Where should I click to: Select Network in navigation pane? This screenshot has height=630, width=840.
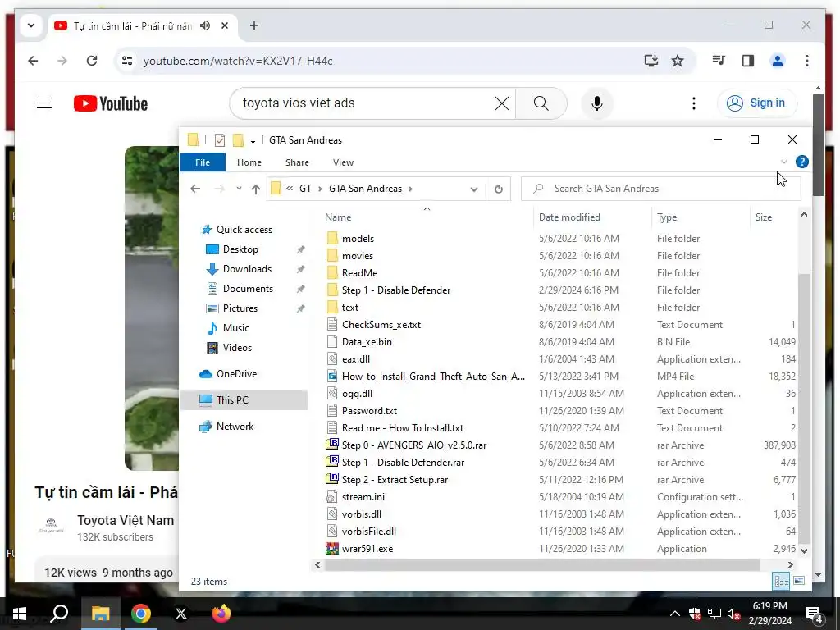coord(235,427)
